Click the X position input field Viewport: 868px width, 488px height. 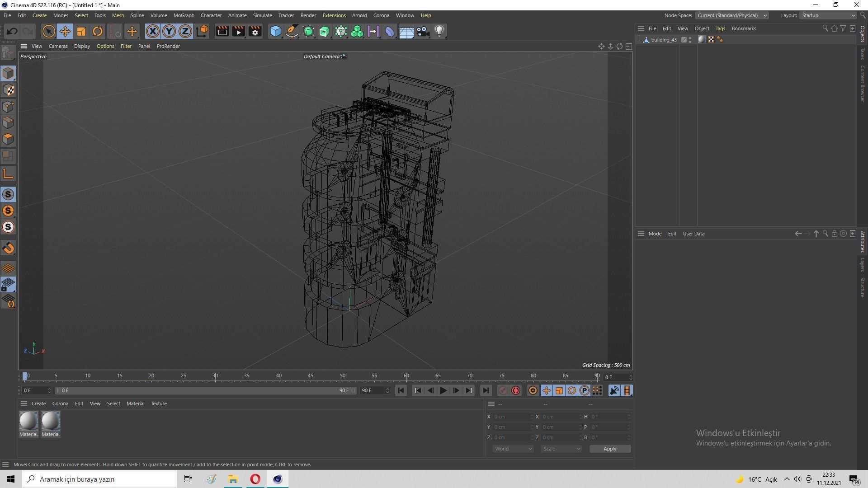coord(513,417)
